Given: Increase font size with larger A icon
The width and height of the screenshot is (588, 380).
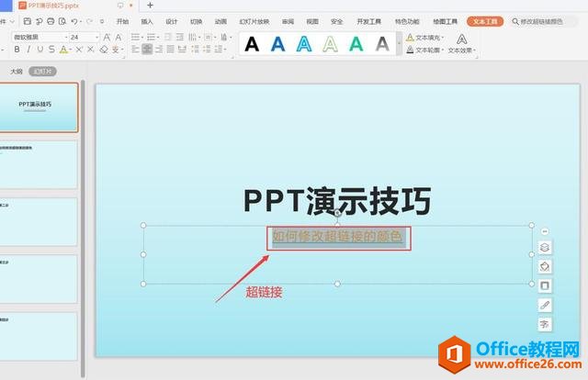Looking at the screenshot, I should tap(107, 37).
